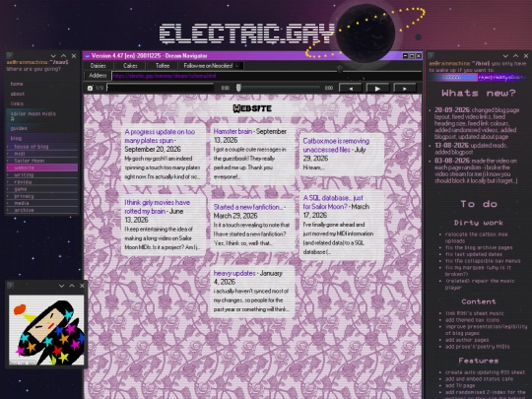Click the track title display beside 1/9

click(161, 88)
